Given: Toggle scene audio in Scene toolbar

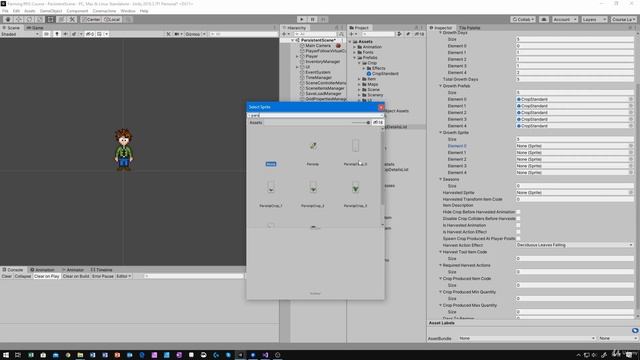Looking at the screenshot, I should coord(65,34).
